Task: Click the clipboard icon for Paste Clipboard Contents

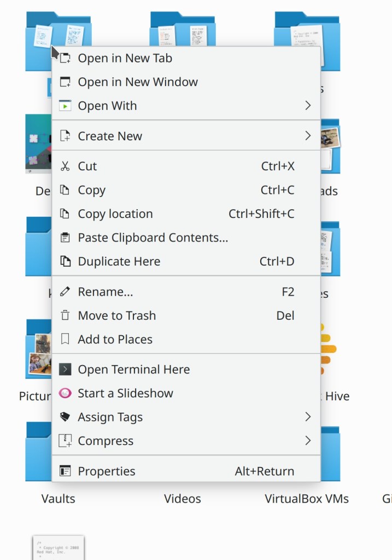Action: (65, 238)
